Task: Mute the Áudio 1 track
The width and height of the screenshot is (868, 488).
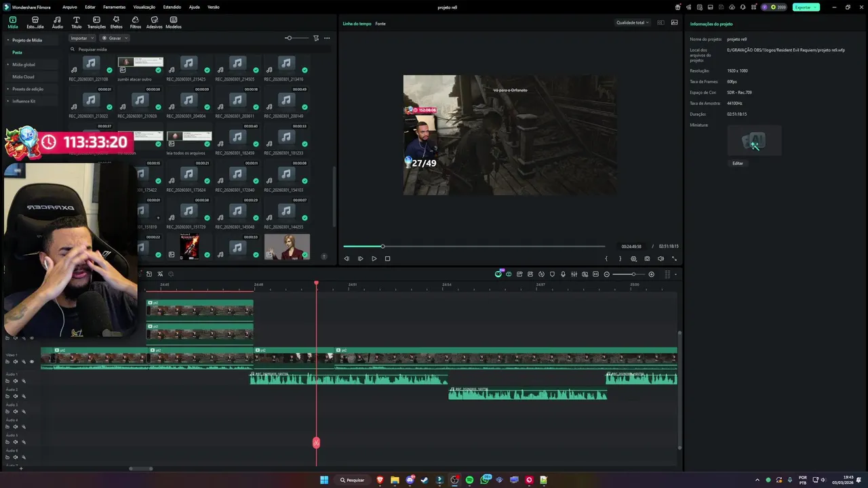Action: click(x=16, y=381)
